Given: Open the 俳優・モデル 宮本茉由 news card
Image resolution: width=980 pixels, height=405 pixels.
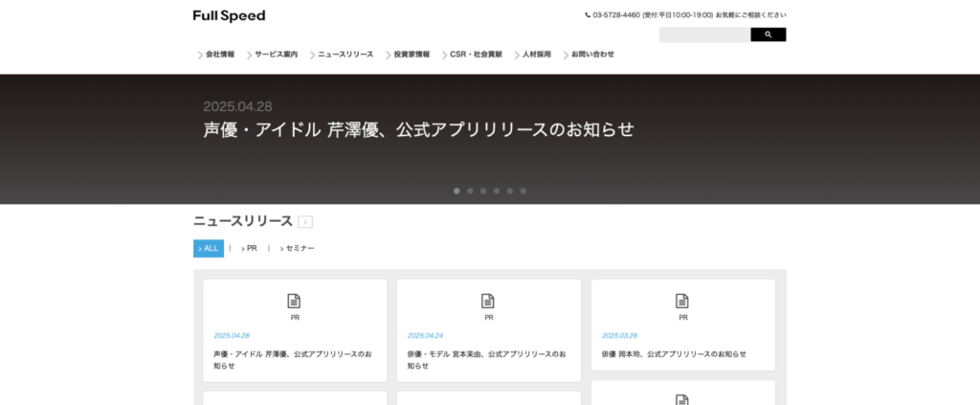Looking at the screenshot, I should [489, 330].
